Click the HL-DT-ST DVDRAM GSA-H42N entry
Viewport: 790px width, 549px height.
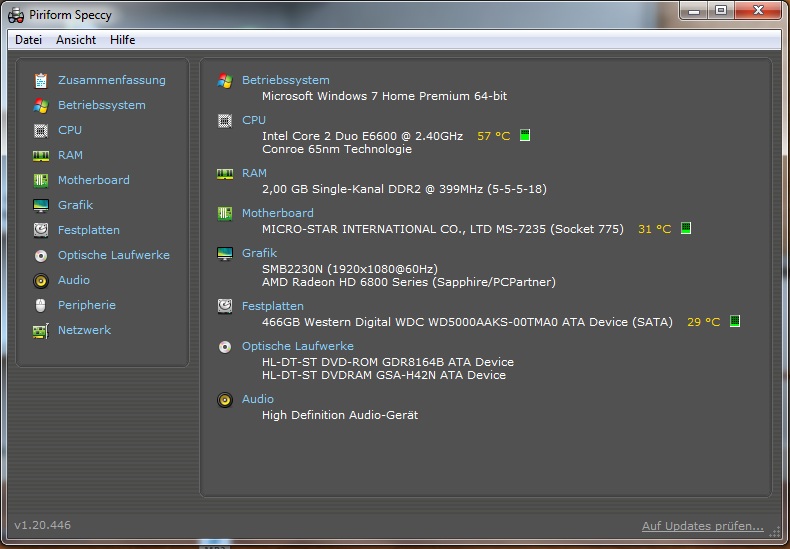tap(383, 375)
